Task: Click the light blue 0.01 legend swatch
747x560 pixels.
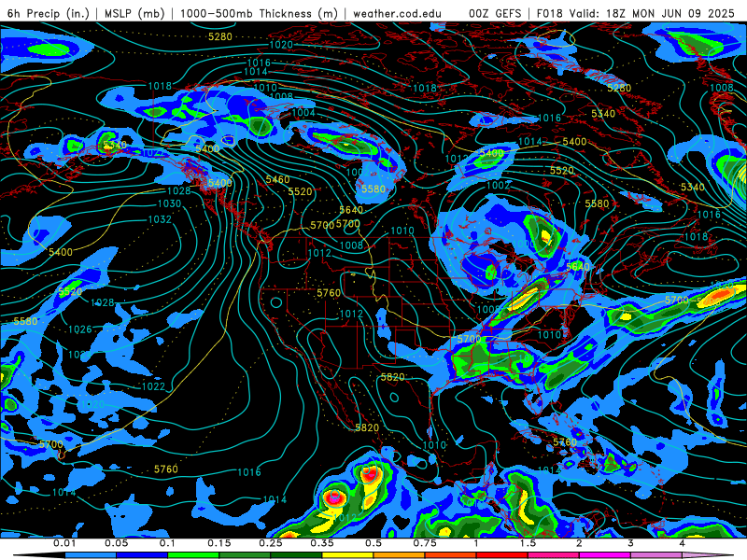Action: tap(91, 555)
